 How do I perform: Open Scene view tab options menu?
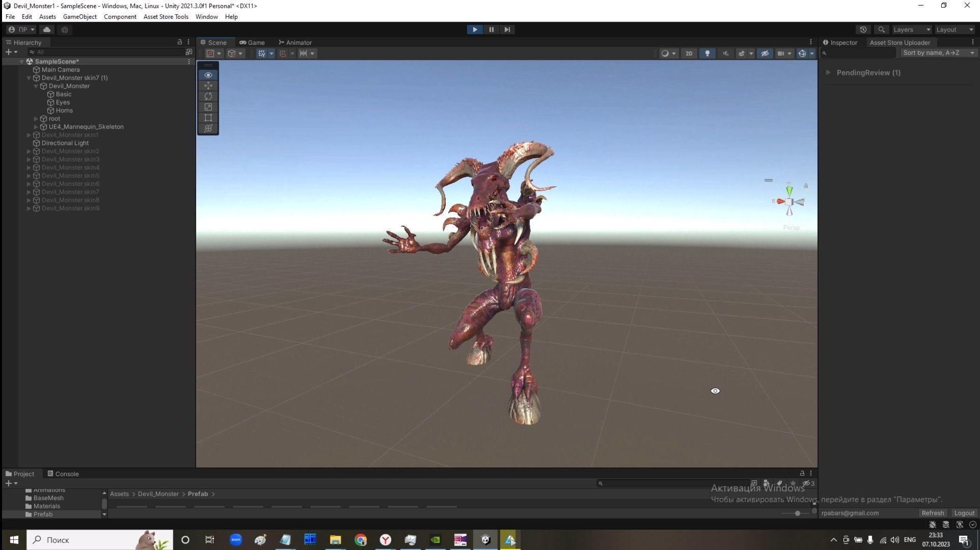click(811, 42)
